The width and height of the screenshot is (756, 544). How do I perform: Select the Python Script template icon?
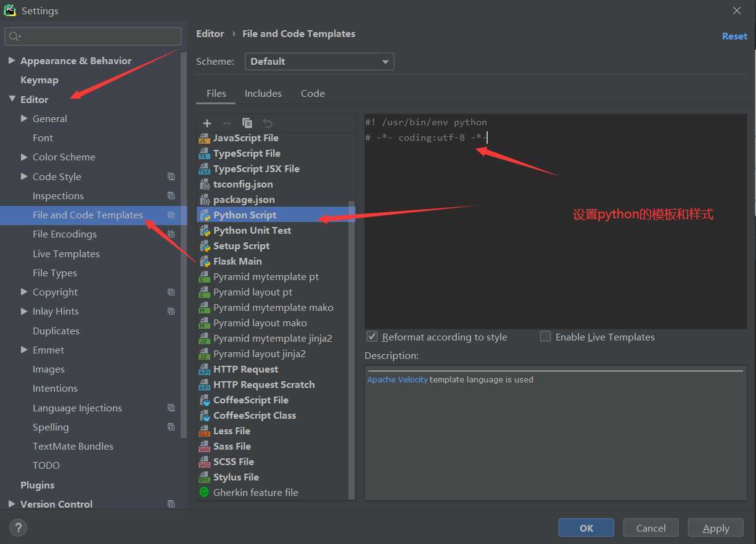204,215
